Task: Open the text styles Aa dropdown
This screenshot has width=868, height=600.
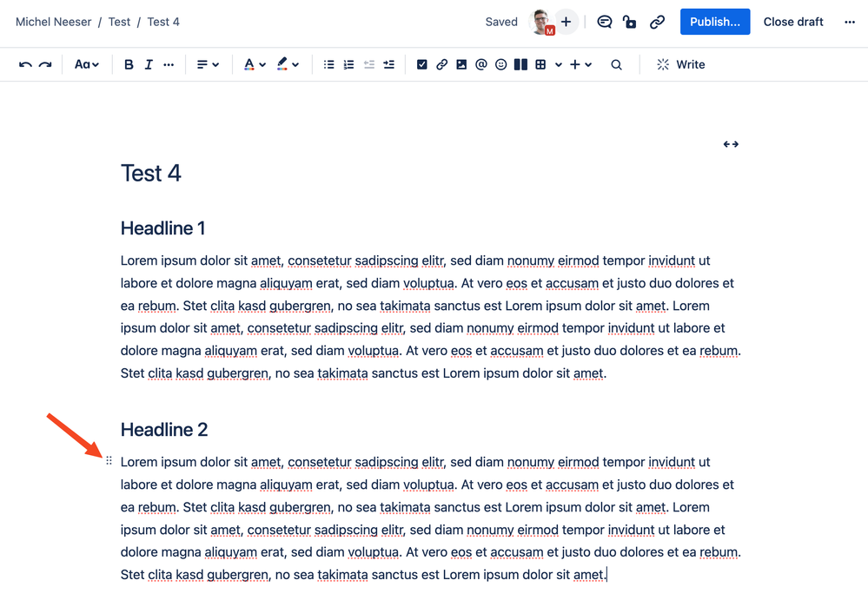Action: coord(86,65)
